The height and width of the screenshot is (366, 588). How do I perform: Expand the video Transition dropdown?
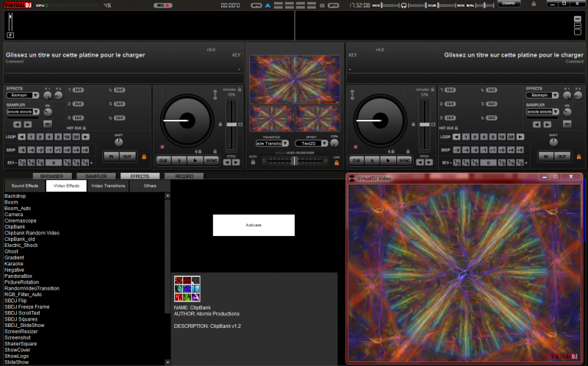(x=273, y=143)
